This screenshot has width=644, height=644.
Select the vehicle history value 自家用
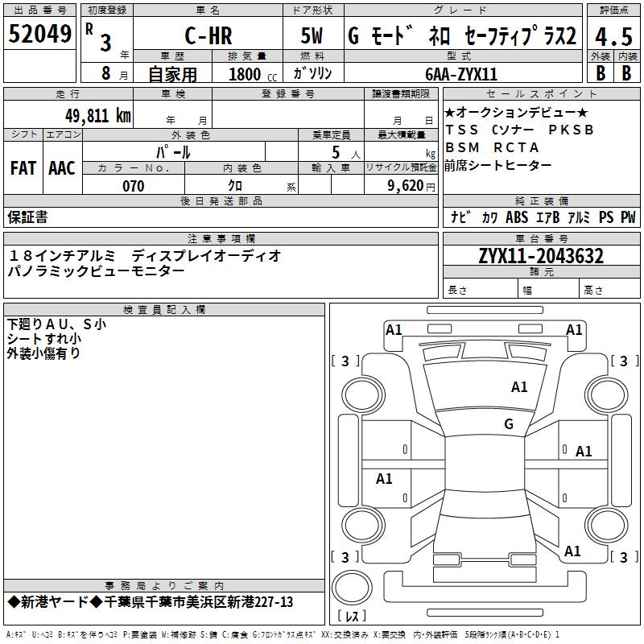[172, 74]
